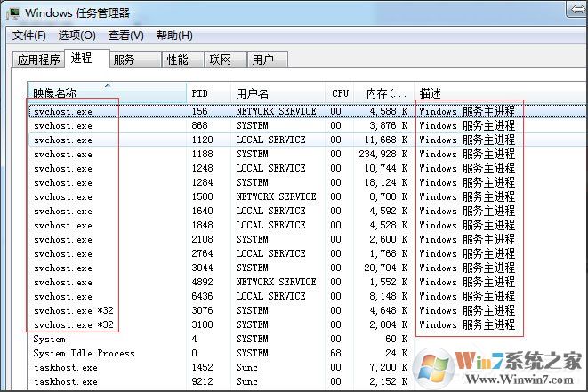Screen dimensions: 588x392
Task: Open the 帮助(H) menu
Action: click(x=174, y=36)
